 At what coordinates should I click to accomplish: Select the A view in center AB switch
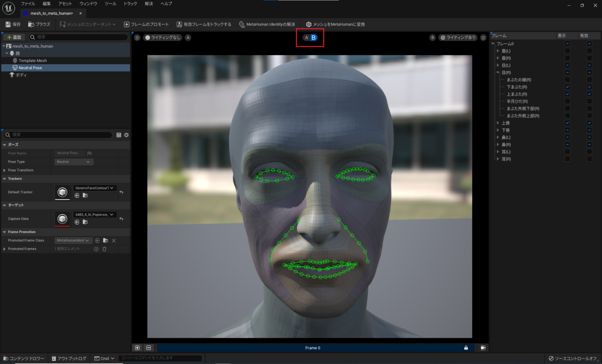pyautogui.click(x=306, y=38)
